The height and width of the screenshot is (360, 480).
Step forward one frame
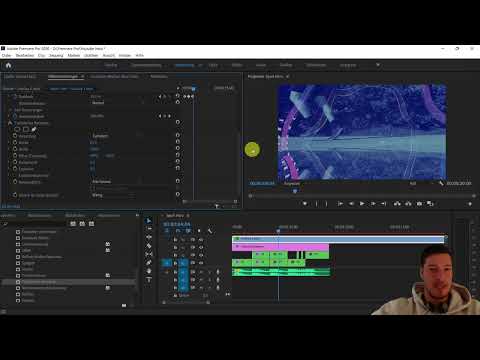tap(373, 203)
